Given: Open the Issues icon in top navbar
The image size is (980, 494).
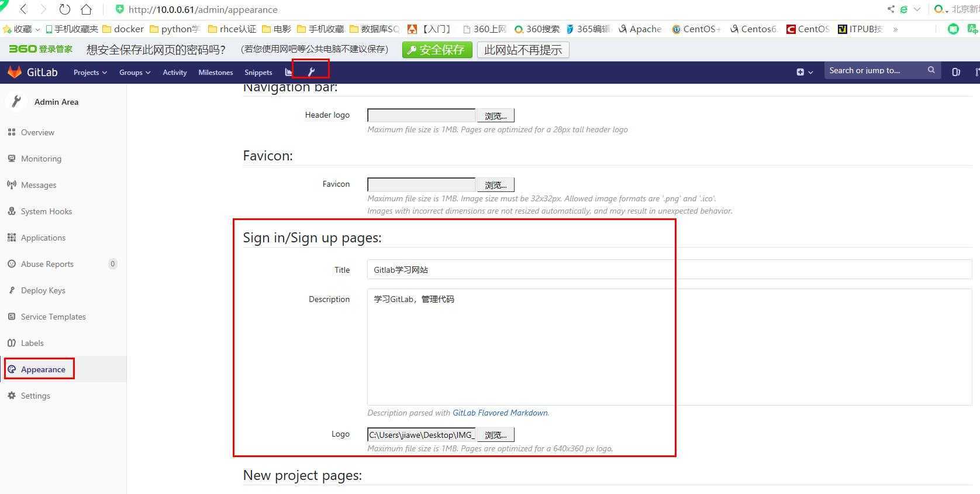Looking at the screenshot, I should pos(956,72).
